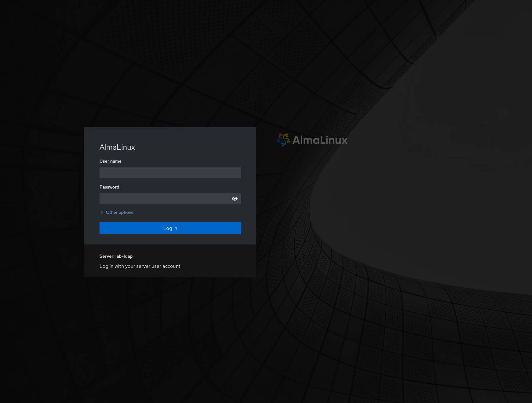
Task: Click the colorful swirl emblem of the AlmaLinux logo
Action: pos(283,140)
